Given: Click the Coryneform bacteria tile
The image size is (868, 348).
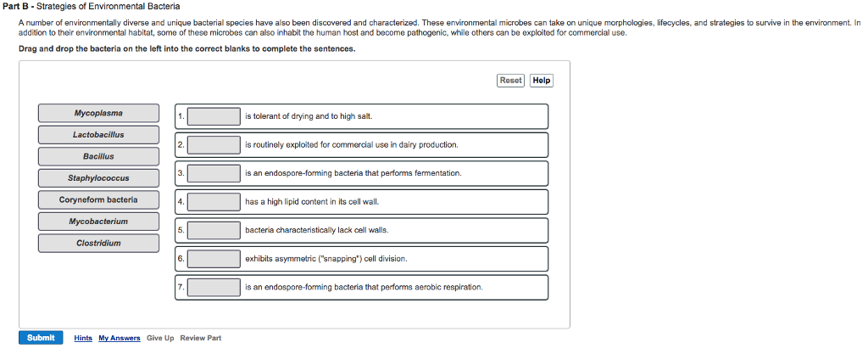Looking at the screenshot, I should point(98,200).
